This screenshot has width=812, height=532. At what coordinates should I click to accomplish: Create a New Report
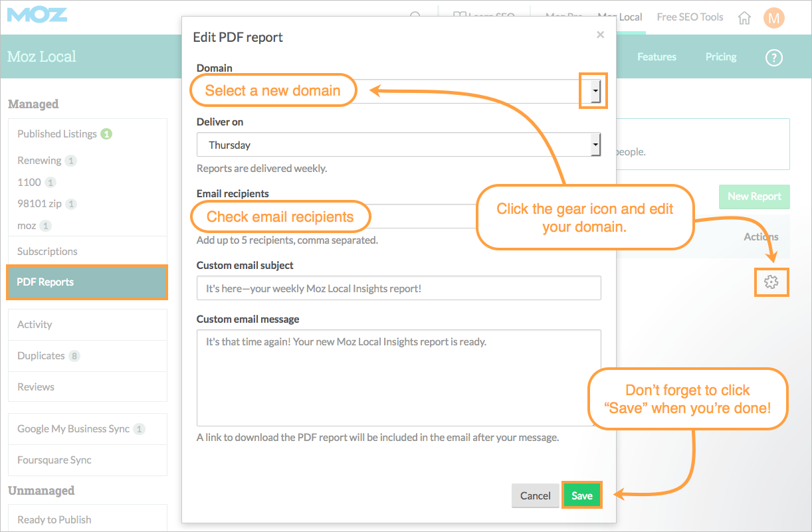(x=754, y=197)
